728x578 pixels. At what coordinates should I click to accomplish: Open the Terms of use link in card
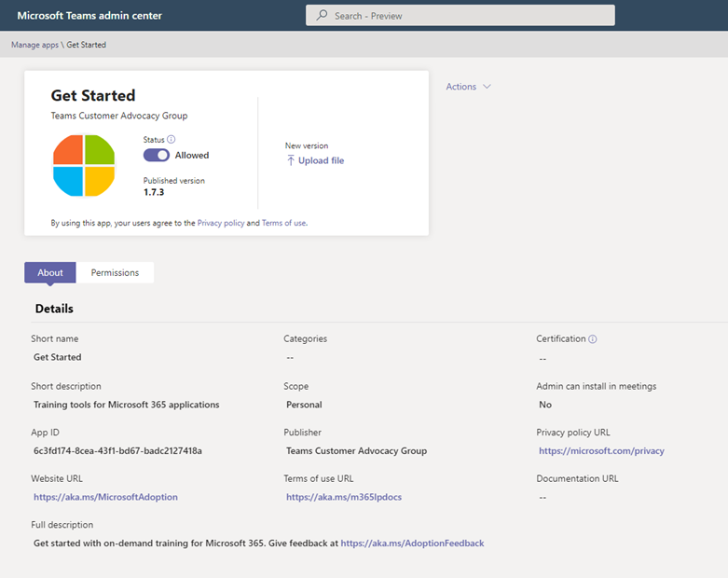[283, 223]
